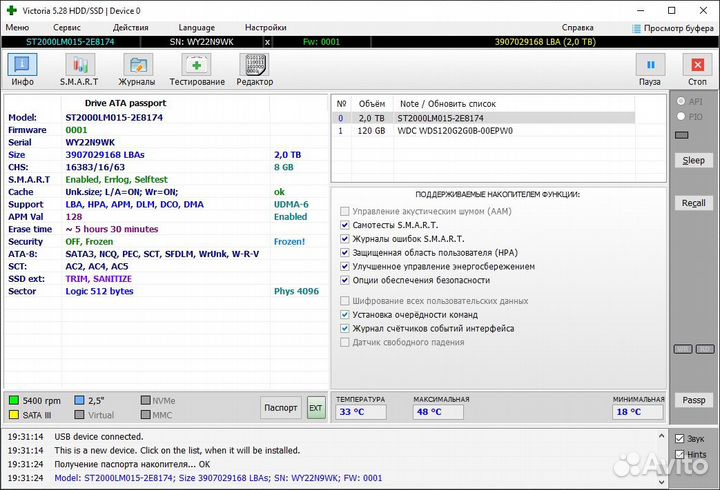Switch to the Тестирование test tool
The width and height of the screenshot is (720, 490).
(197, 69)
